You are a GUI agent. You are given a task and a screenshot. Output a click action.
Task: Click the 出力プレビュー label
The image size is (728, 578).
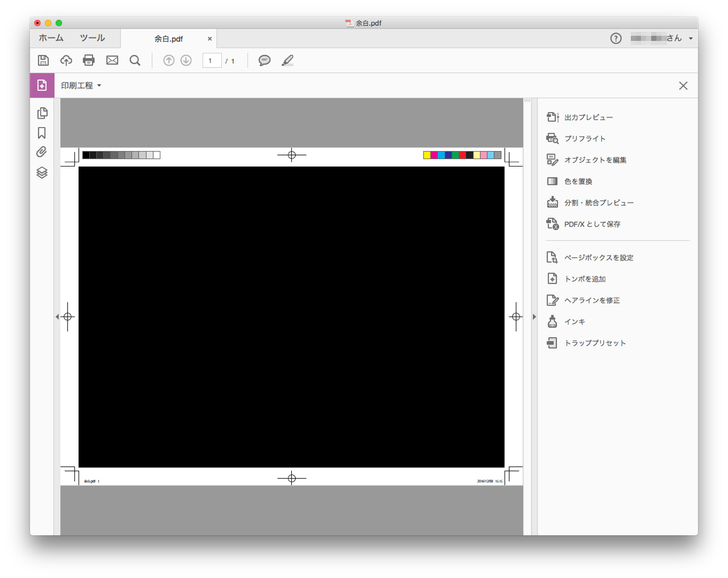(x=589, y=117)
